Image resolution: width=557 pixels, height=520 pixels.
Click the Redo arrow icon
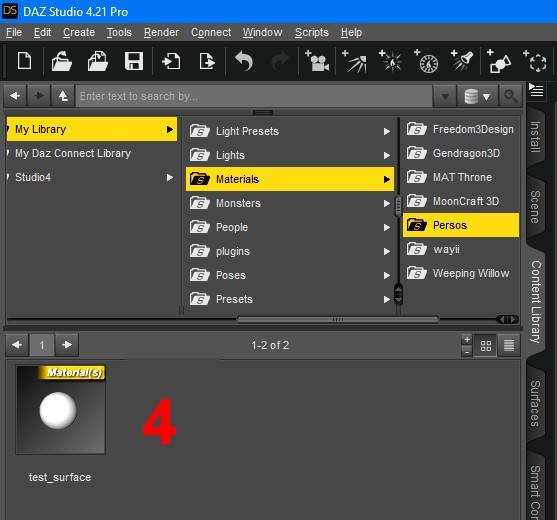coord(280,61)
